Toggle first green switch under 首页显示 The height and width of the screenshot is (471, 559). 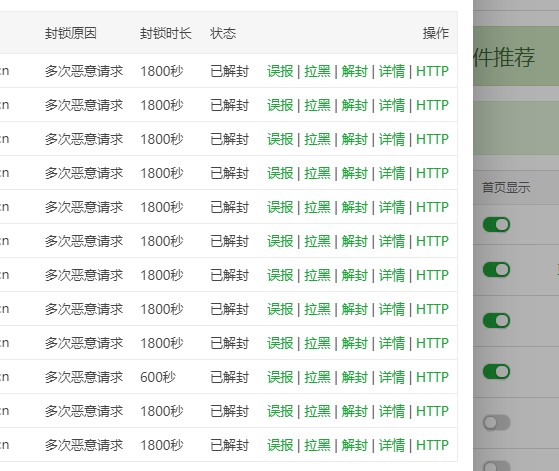point(496,225)
